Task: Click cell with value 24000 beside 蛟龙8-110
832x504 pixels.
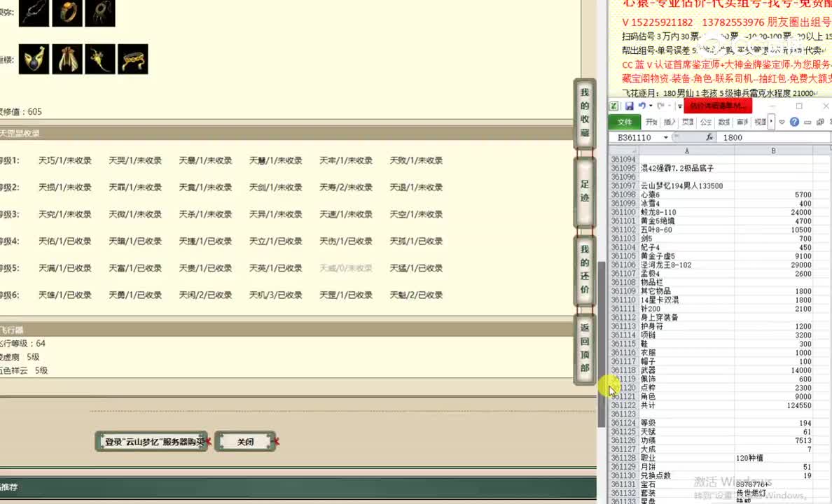Action: (774, 212)
